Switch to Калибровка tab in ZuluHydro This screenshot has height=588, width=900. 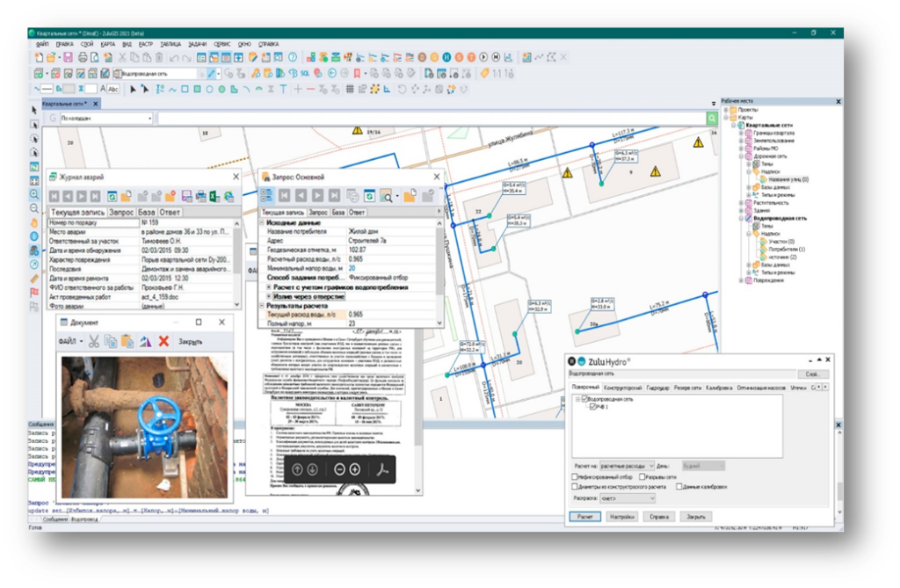[719, 388]
